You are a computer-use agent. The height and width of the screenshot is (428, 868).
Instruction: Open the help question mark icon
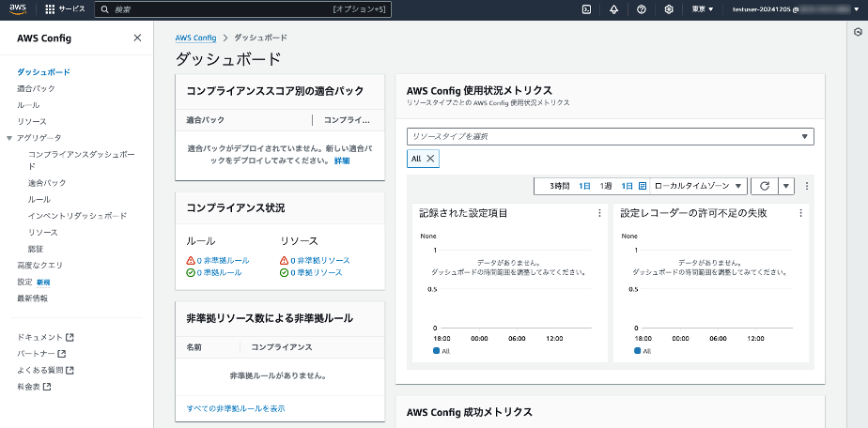click(x=642, y=9)
